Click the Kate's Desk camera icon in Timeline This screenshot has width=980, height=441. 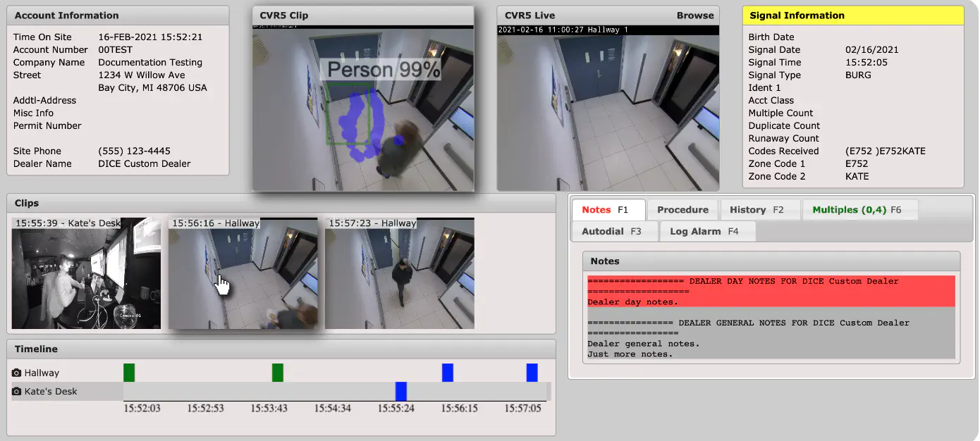click(x=17, y=391)
